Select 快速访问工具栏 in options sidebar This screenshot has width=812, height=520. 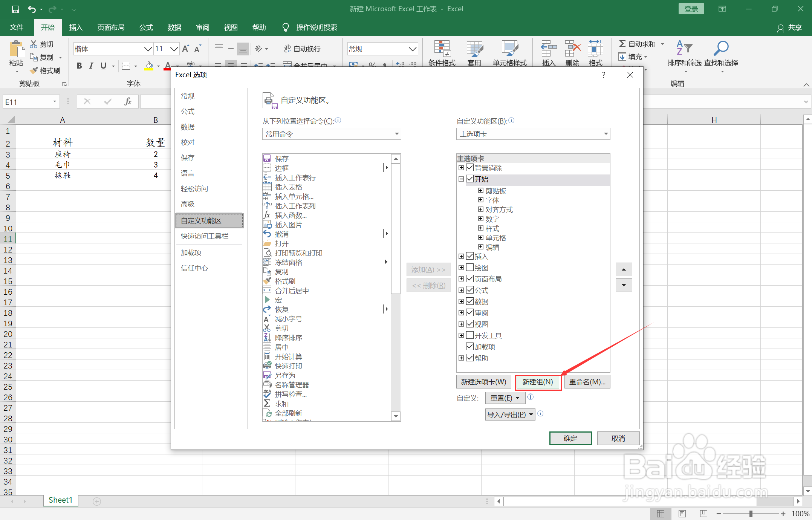coord(205,236)
